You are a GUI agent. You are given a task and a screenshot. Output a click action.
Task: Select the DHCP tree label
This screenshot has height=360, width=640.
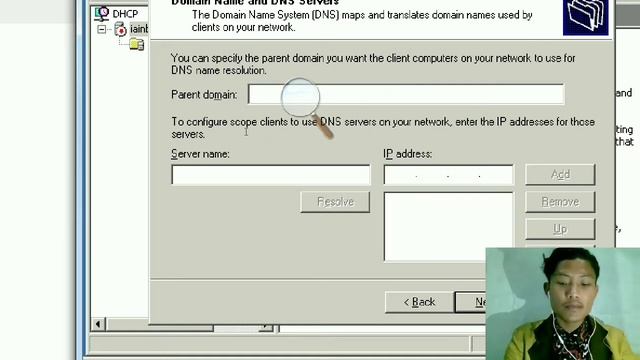(x=125, y=14)
